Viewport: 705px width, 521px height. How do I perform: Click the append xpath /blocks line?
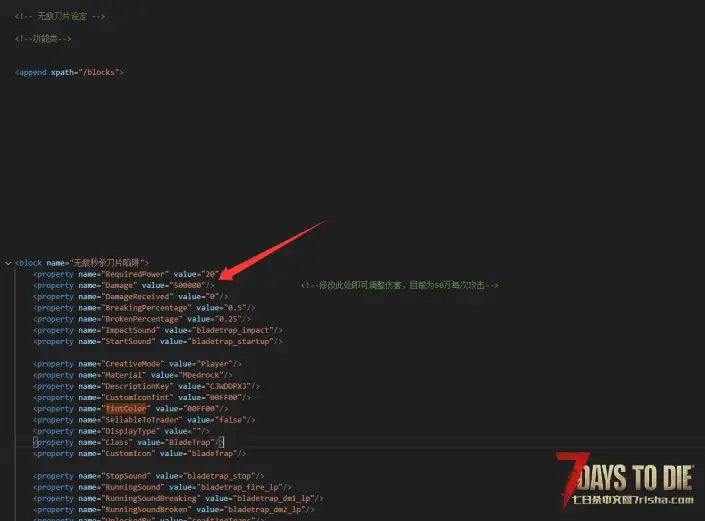(70, 72)
